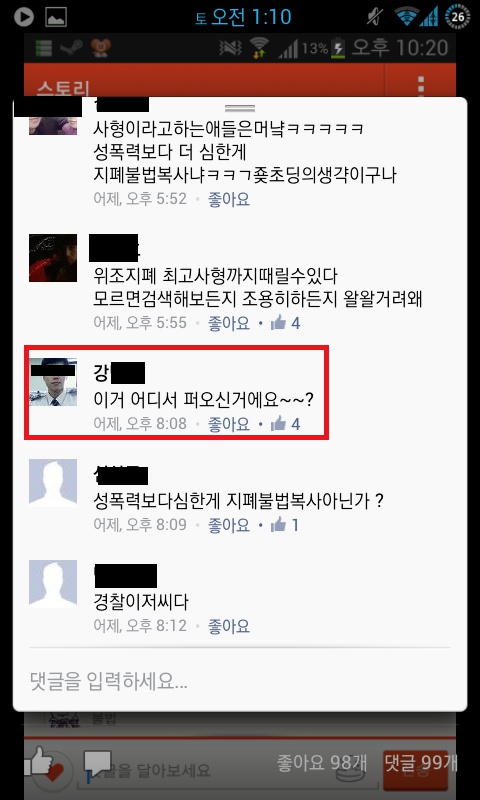Tap the muted sound icon

pos(375,17)
